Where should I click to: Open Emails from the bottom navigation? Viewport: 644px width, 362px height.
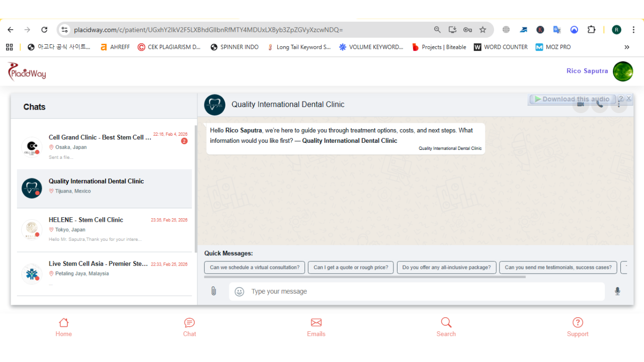[x=316, y=327]
